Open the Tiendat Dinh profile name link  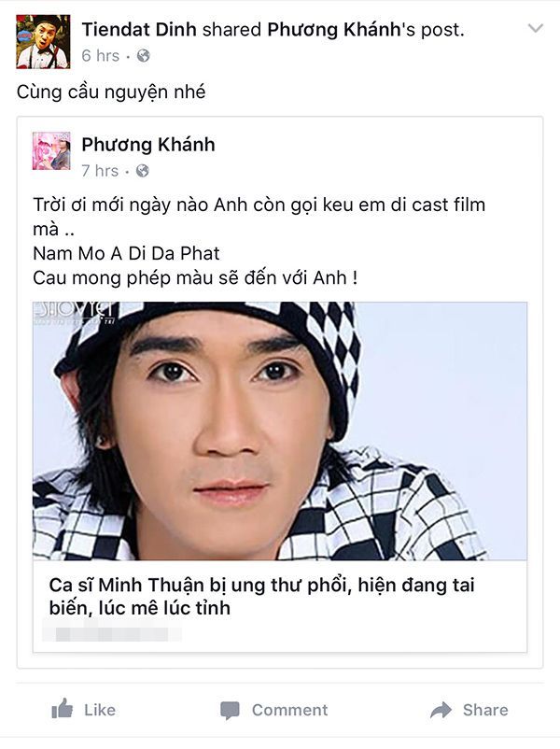point(139,30)
